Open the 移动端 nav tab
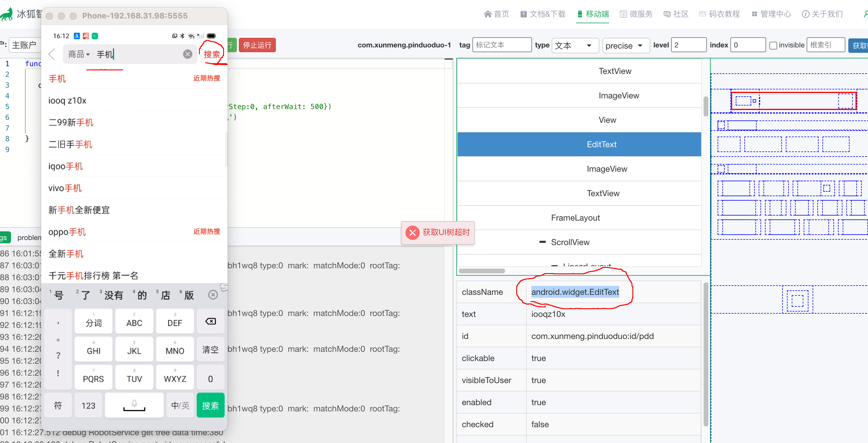The width and height of the screenshot is (868, 443). coord(593,14)
